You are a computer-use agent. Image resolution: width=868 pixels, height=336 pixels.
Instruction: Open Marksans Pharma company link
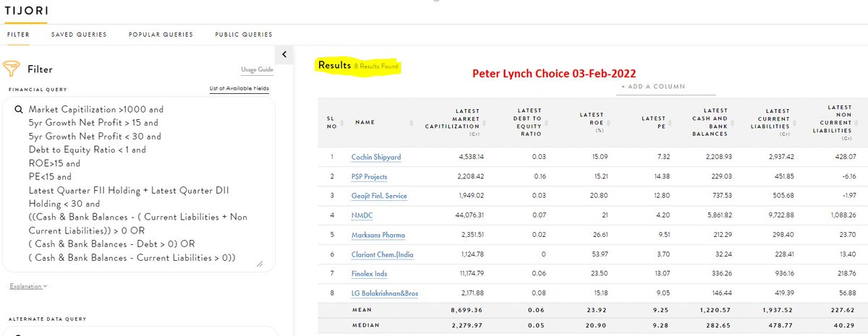tap(378, 235)
